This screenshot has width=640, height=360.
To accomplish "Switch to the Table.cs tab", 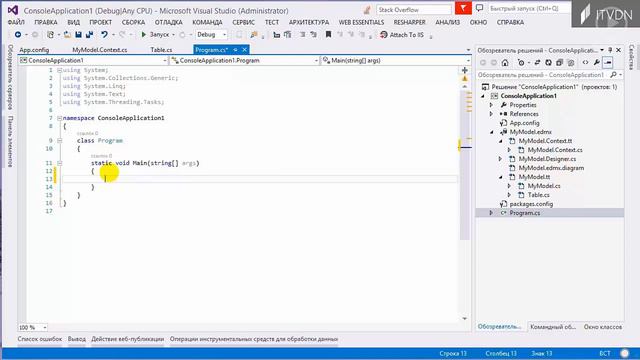I will [x=161, y=50].
